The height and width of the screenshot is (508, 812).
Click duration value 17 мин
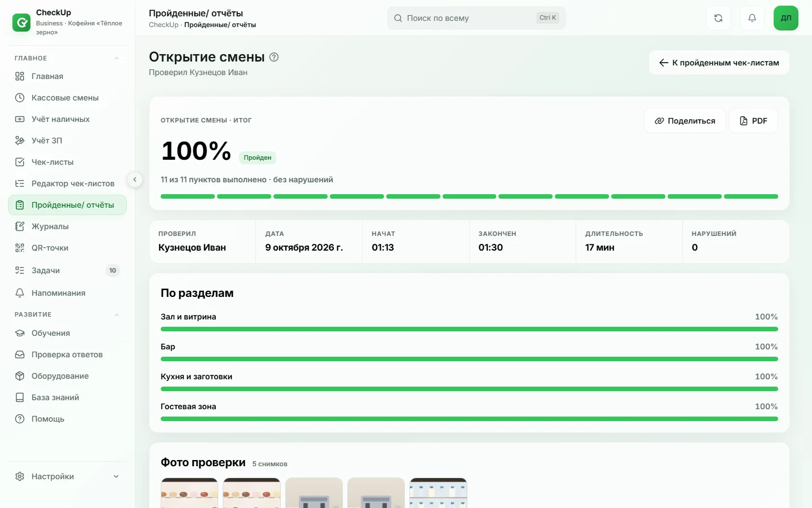[x=600, y=247]
